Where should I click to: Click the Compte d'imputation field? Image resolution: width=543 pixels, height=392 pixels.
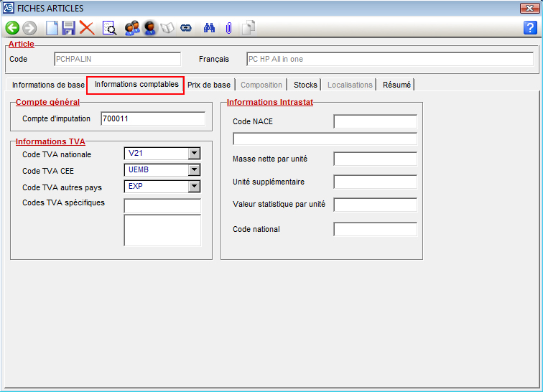[153, 118]
